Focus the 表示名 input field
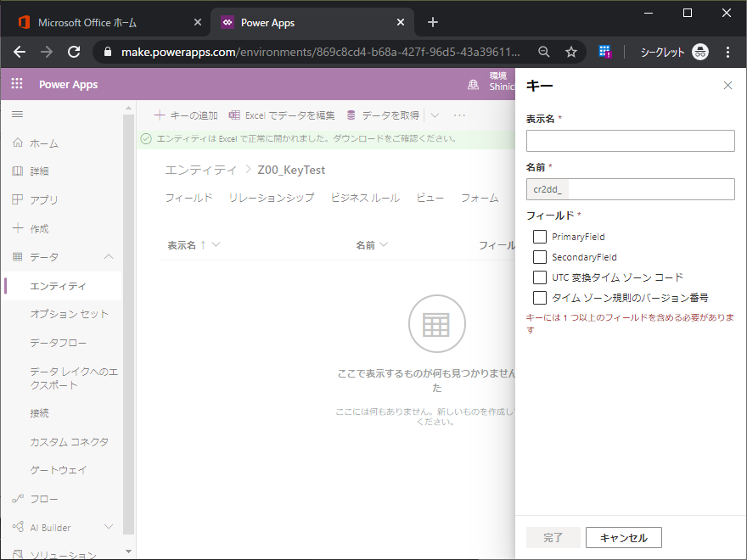 (630, 141)
